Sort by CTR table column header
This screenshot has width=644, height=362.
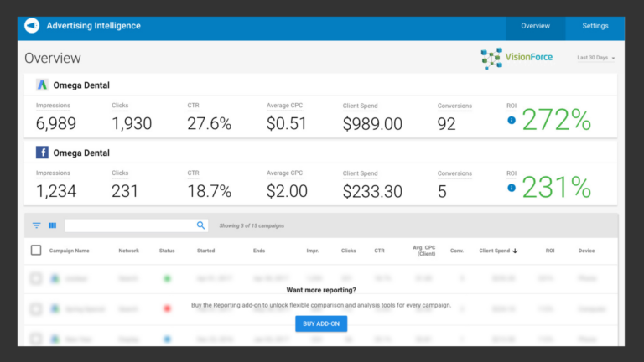click(380, 251)
